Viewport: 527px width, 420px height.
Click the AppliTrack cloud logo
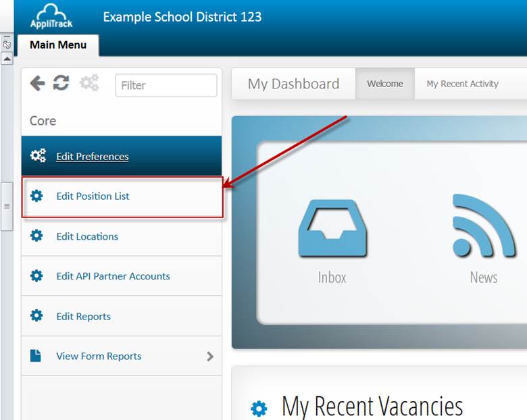point(51,16)
